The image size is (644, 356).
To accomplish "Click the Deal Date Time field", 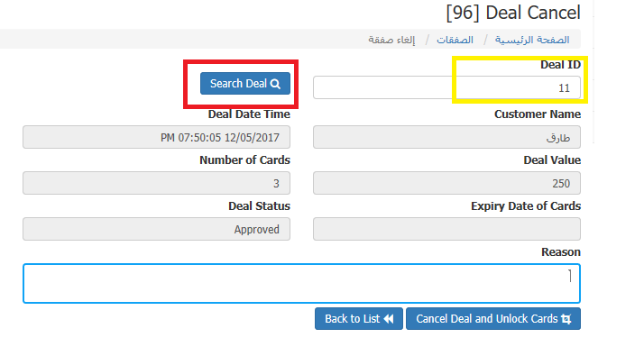I will (x=156, y=137).
